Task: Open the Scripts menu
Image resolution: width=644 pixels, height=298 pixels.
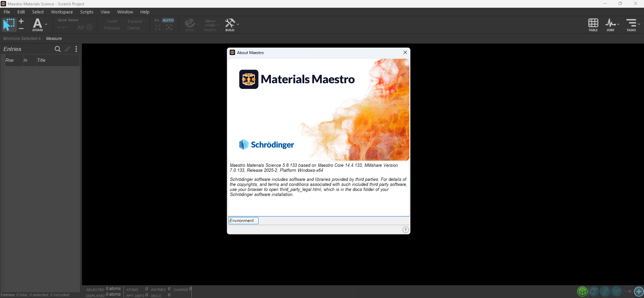Action: click(x=87, y=12)
